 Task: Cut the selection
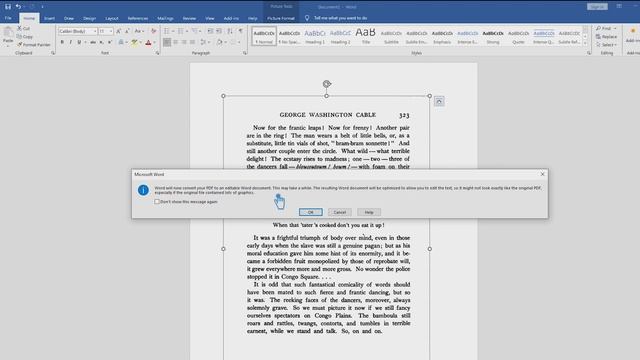(23, 28)
